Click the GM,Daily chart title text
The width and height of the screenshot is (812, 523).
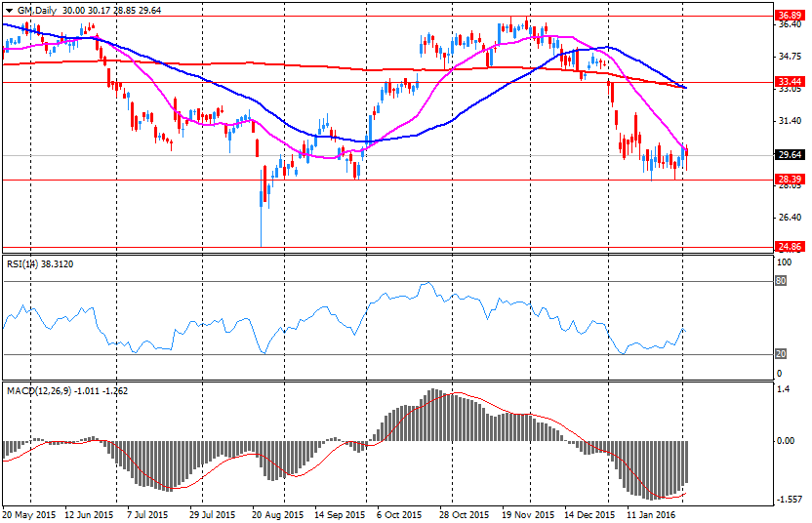click(x=37, y=11)
